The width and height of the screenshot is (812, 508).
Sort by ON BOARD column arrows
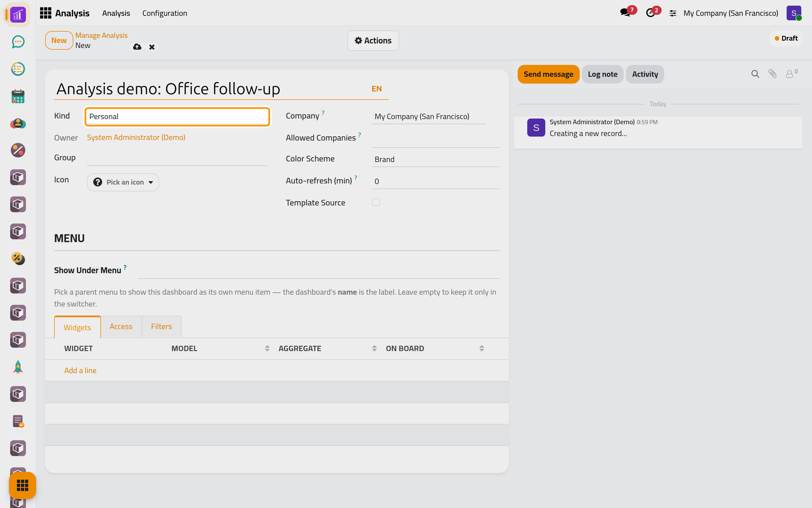482,348
